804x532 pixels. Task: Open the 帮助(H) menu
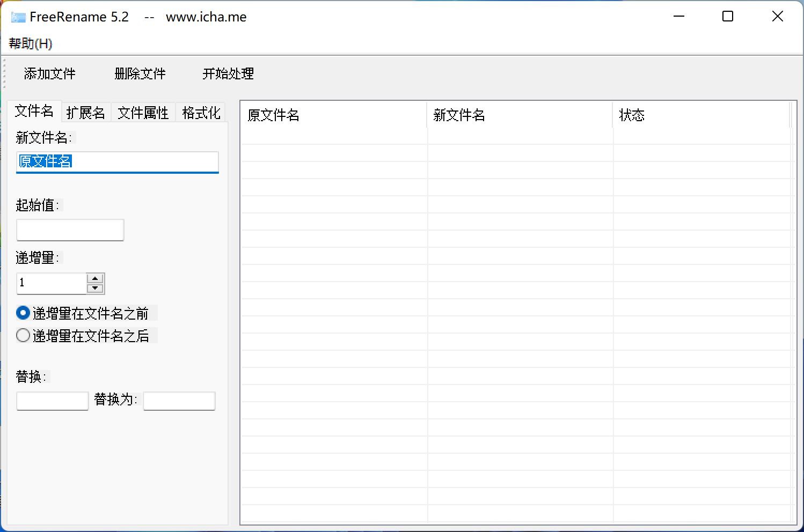(x=31, y=43)
